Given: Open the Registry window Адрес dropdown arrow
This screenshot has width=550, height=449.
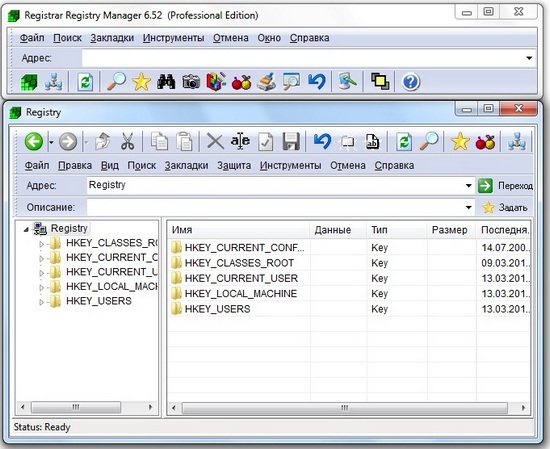Looking at the screenshot, I should click(x=468, y=185).
